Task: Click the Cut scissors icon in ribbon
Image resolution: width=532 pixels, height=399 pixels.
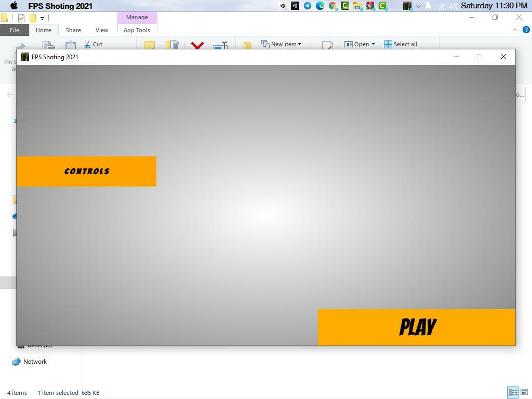Action: click(x=87, y=44)
